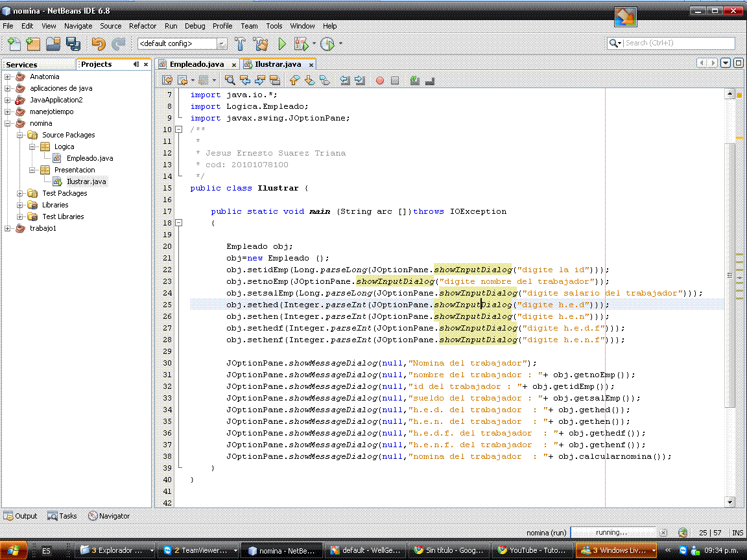Open the Profile Main Project dropdown arrow
747x560 pixels.
[340, 44]
